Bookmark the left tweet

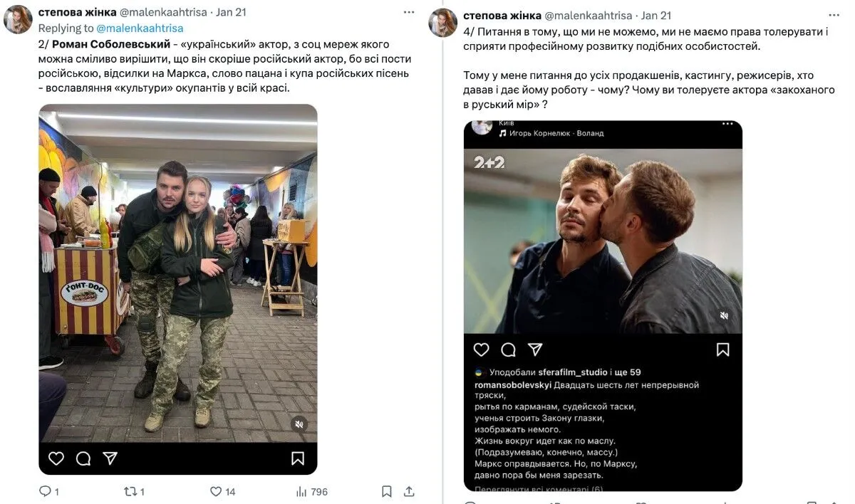pos(385,491)
